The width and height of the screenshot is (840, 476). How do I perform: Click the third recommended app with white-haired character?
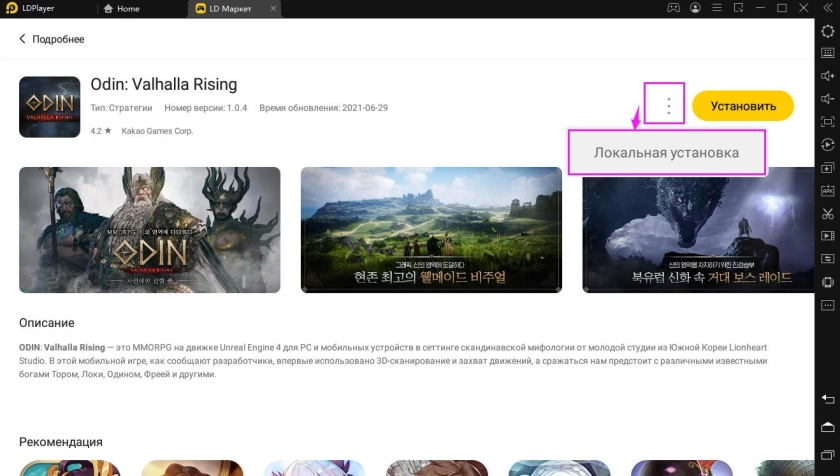tap(314, 468)
